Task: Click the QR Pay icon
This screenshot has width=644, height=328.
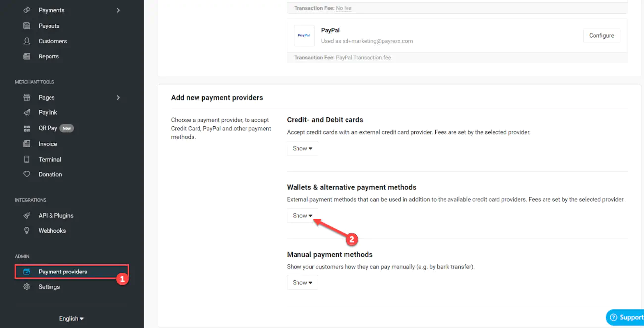Action: (27, 128)
